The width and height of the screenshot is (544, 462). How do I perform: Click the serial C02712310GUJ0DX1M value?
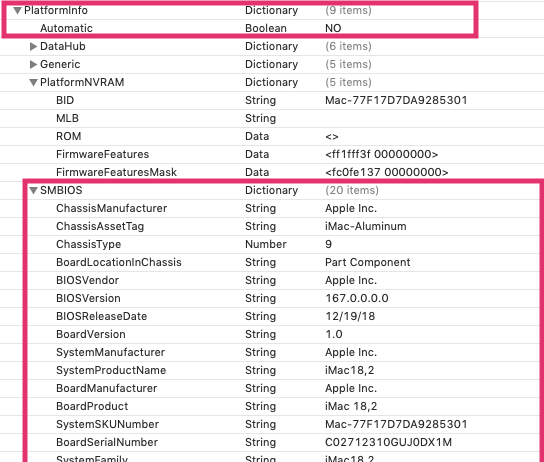[388, 443]
